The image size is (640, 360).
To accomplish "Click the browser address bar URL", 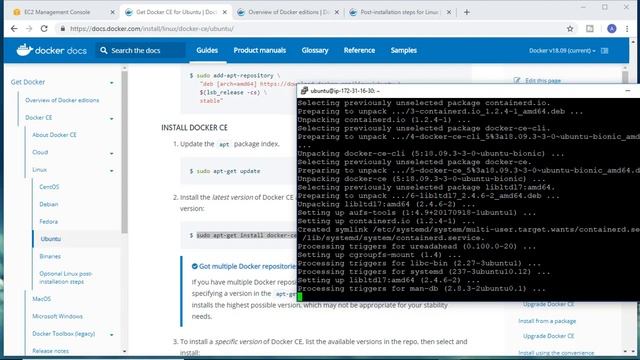I will [x=152, y=29].
